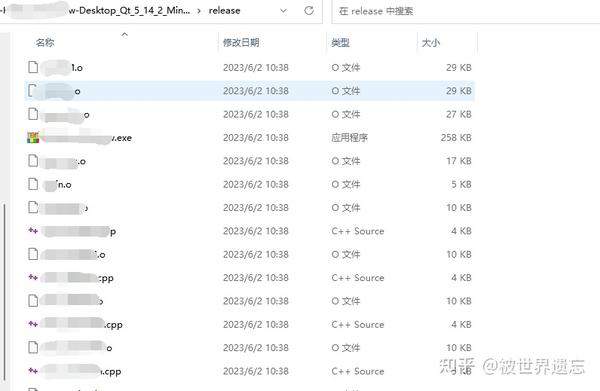Click the file icon in the 5 KB row

(x=33, y=184)
